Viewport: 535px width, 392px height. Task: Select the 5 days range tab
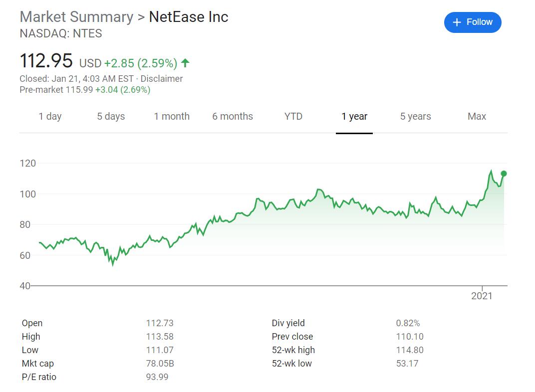[111, 117]
